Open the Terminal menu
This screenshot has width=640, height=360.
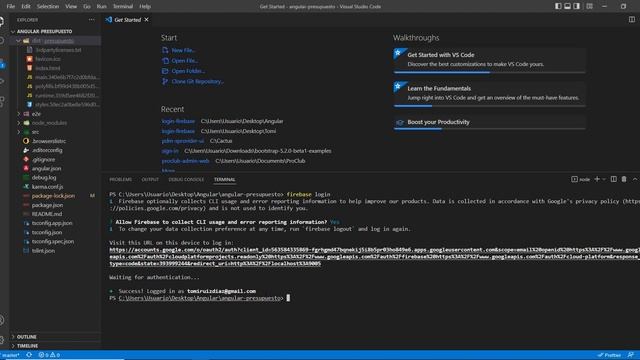[x=123, y=7]
